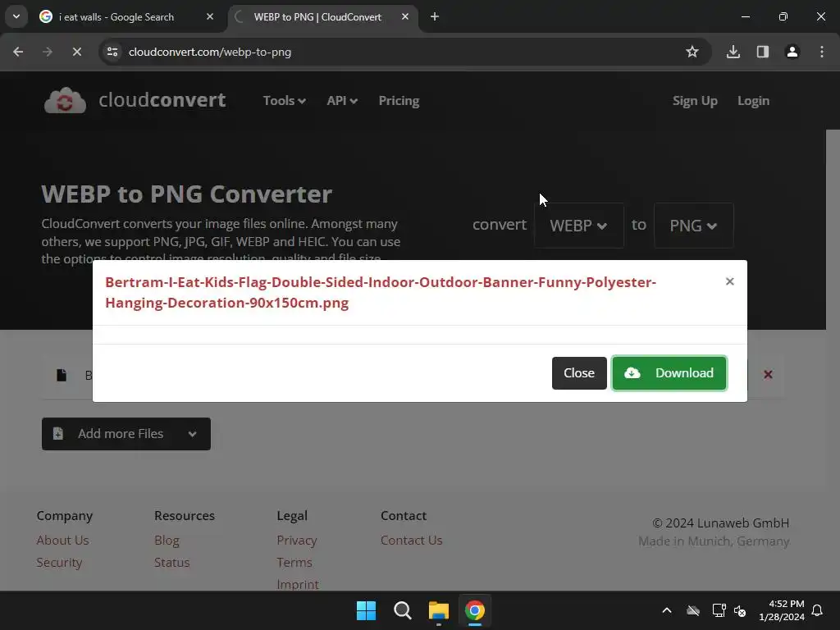This screenshot has width=840, height=630.
Task: Switch to the 'i eat walls - Google Search' tab
Action: coord(127,17)
